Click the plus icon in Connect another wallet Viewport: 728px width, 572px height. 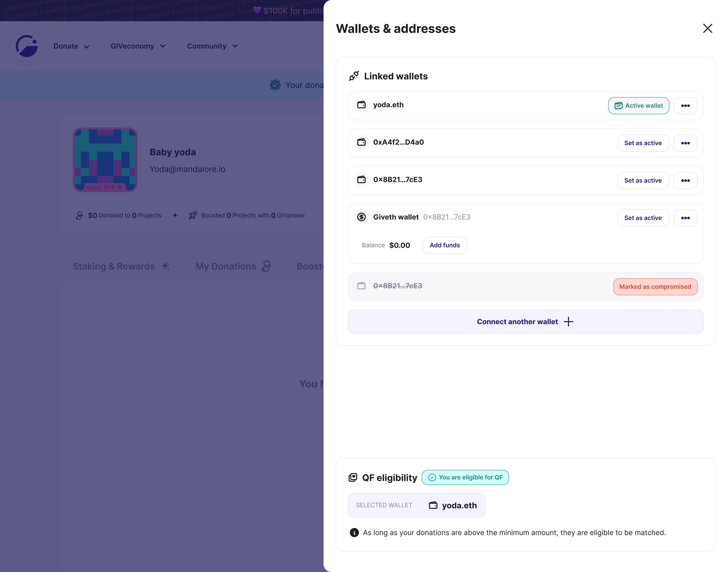[x=568, y=322]
